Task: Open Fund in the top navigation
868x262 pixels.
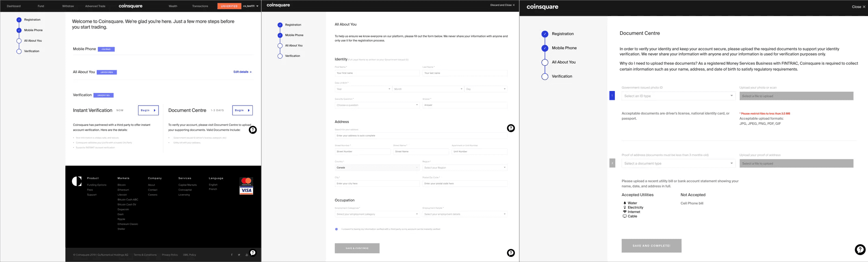Action: (41, 6)
